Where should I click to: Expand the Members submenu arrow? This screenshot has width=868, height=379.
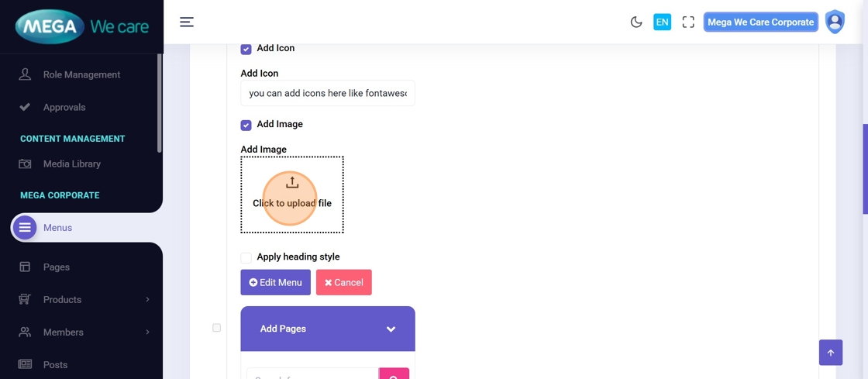(x=147, y=332)
